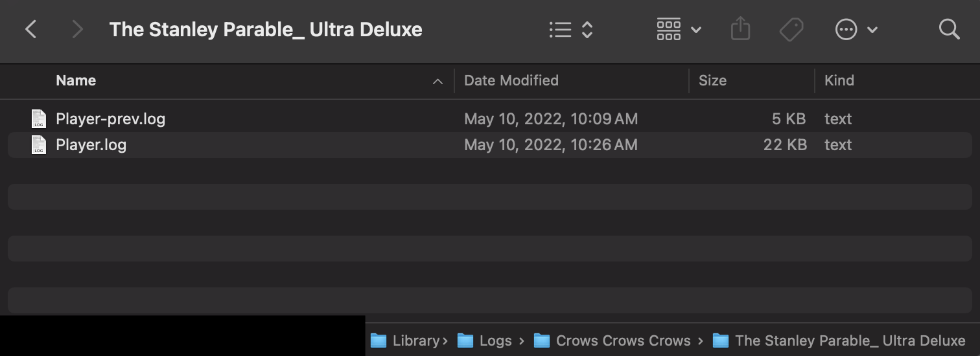Click the Edit Tags icon
This screenshot has height=356, width=980.
coord(791,29)
